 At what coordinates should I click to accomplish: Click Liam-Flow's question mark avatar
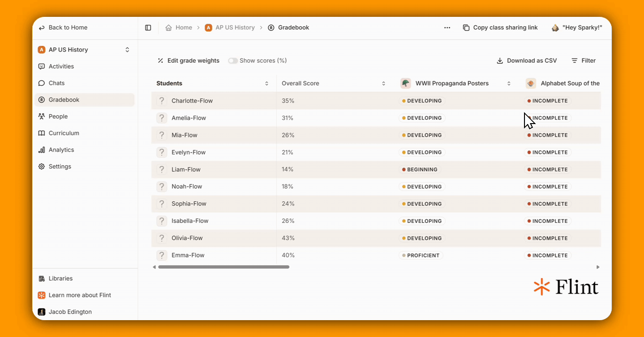pos(162,169)
